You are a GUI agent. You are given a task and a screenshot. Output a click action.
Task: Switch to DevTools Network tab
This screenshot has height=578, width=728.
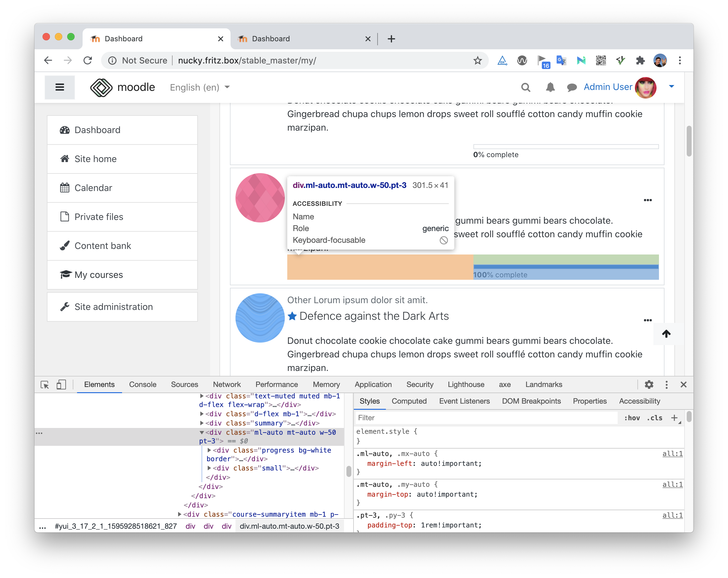click(227, 385)
